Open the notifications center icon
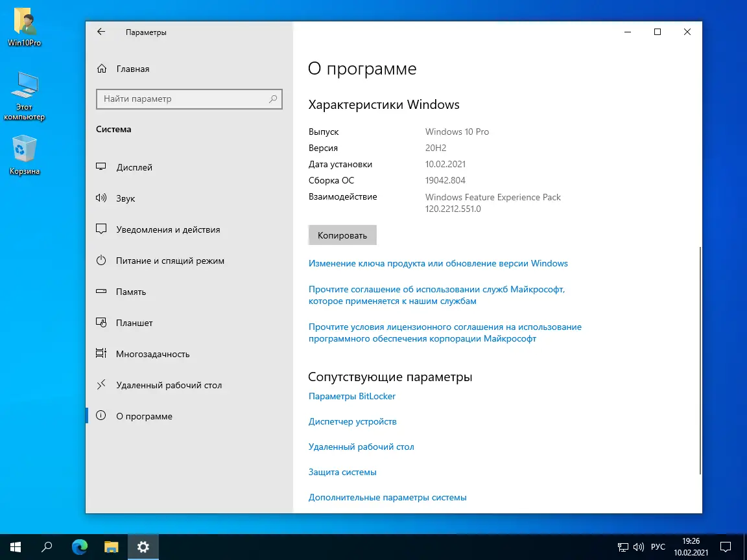The image size is (747, 560). (x=726, y=546)
